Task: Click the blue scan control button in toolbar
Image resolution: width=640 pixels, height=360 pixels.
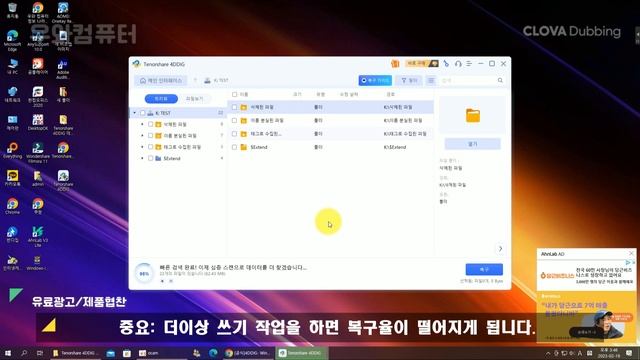Action: pos(375,80)
